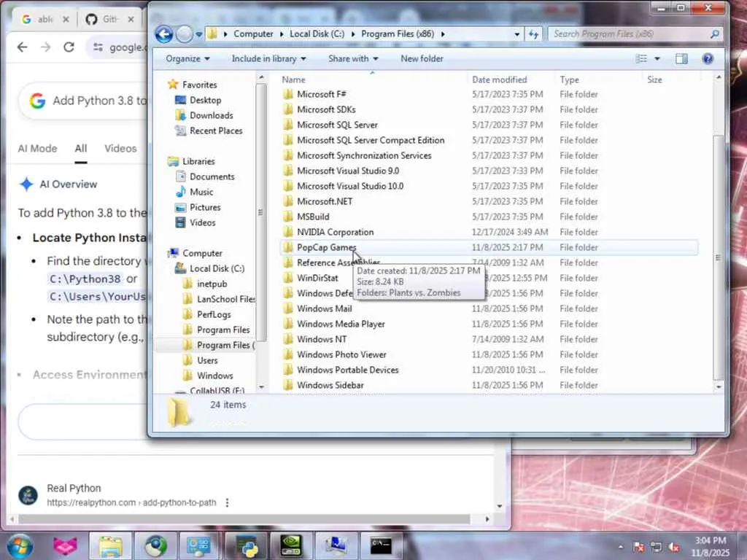Switch to Videos tab in Google results
The image size is (747, 560).
[x=120, y=149]
